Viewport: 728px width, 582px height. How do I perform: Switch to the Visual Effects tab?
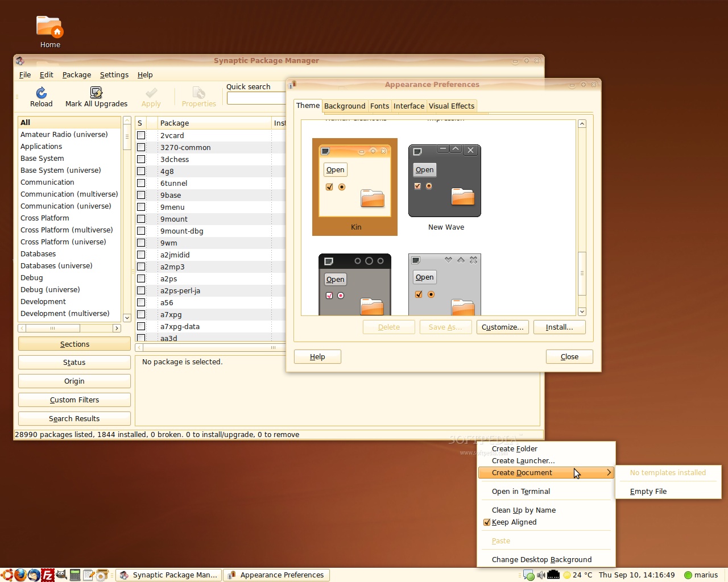451,106
